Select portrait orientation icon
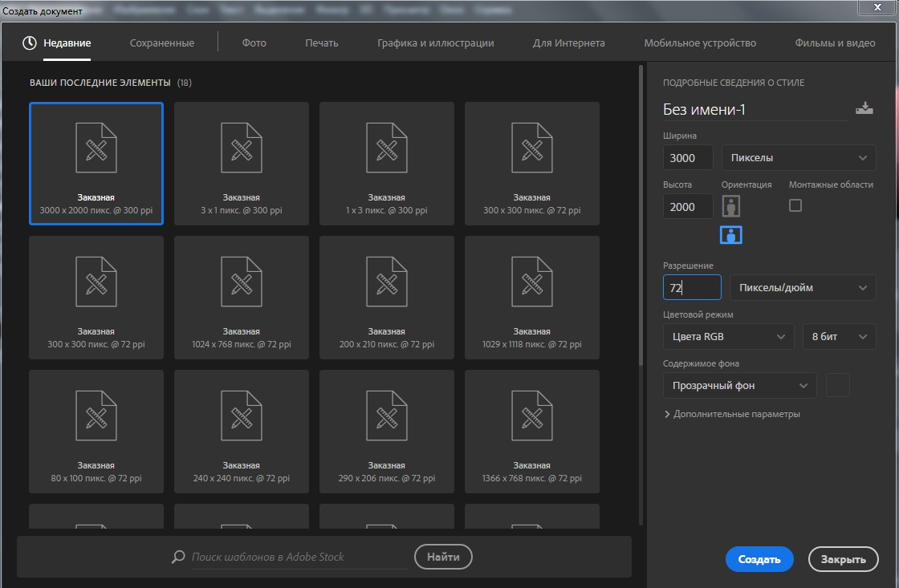This screenshot has height=588, width=899. tap(730, 206)
